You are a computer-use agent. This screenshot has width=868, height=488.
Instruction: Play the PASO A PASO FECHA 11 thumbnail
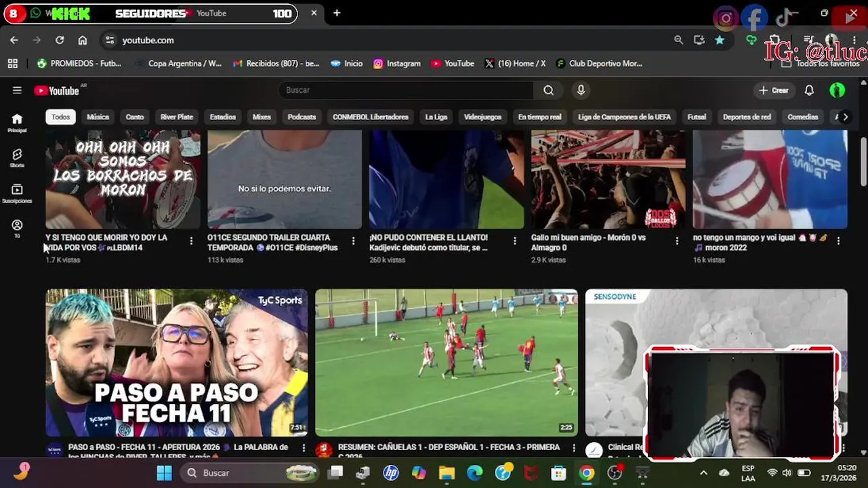[x=177, y=363]
